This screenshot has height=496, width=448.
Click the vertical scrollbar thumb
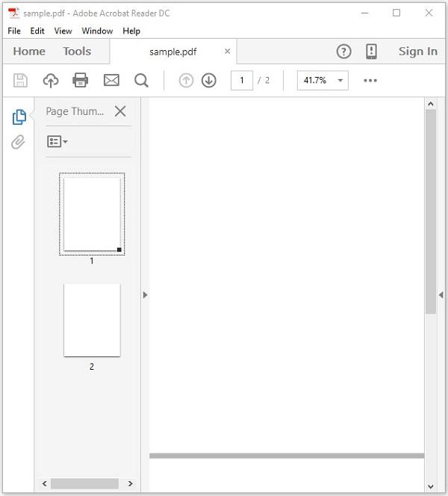coord(431,211)
